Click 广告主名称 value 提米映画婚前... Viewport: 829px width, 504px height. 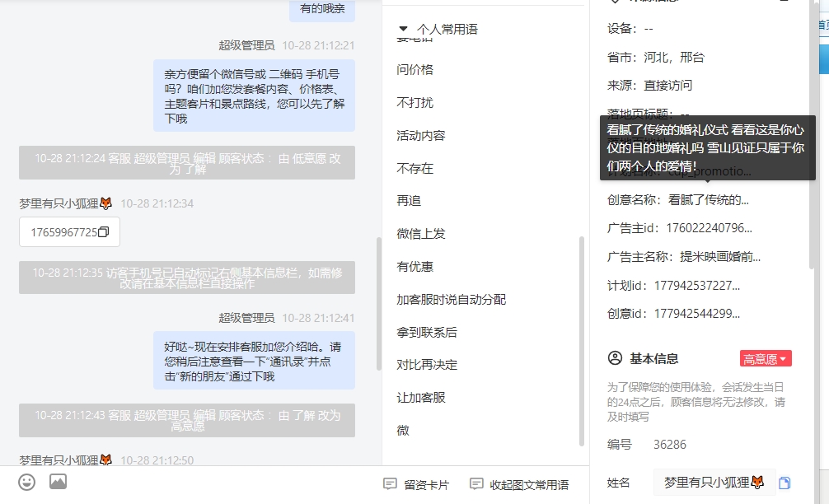[x=720, y=257]
